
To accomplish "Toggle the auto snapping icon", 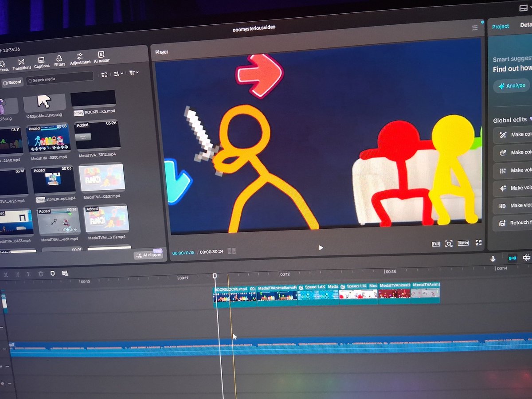I will click(527, 258).
